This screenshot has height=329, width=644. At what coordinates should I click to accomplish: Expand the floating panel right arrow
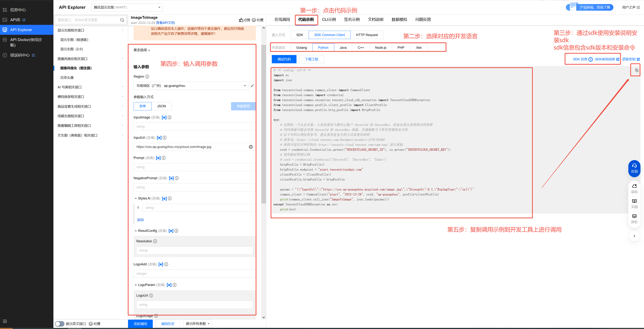click(634, 236)
